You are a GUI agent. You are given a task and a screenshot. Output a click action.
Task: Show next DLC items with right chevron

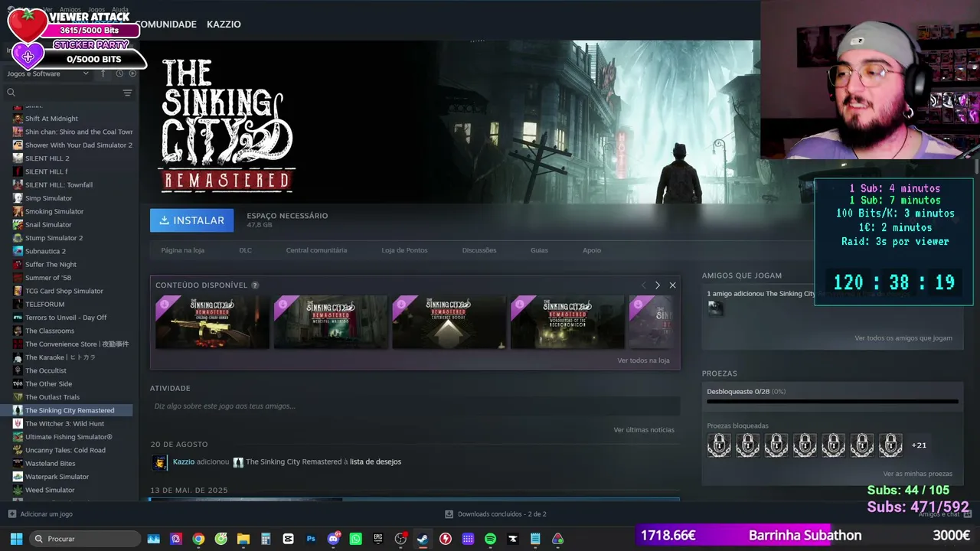point(657,285)
